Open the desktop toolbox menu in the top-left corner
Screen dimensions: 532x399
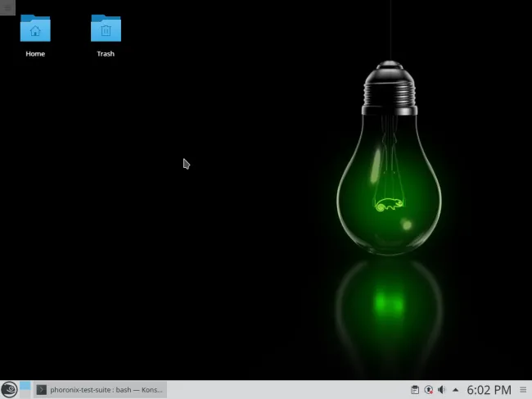[7, 7]
